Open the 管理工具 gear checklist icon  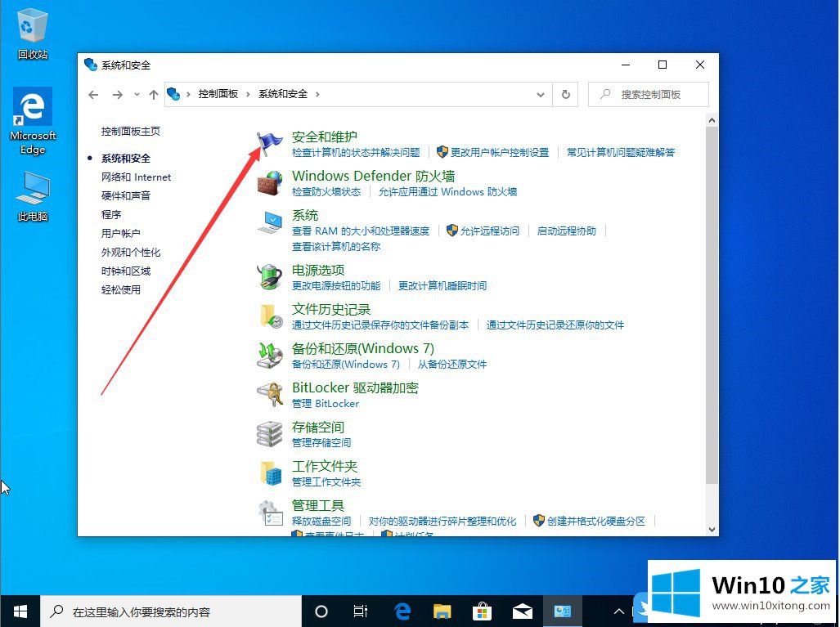click(271, 513)
